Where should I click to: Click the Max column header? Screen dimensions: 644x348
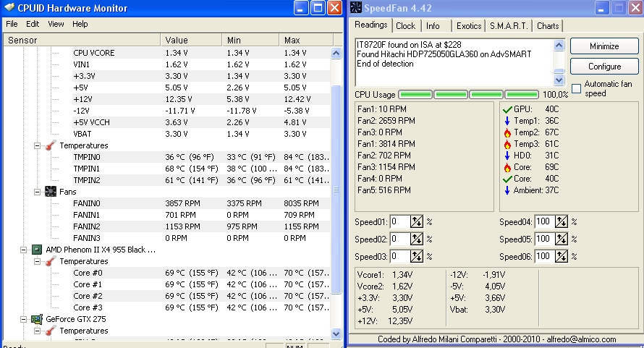[306, 40]
